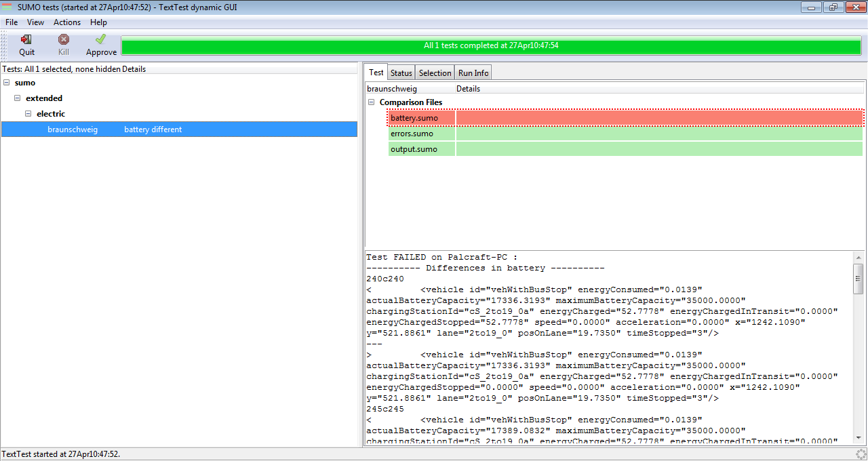
Task: Click the Quit toolbar icon
Action: pos(26,40)
